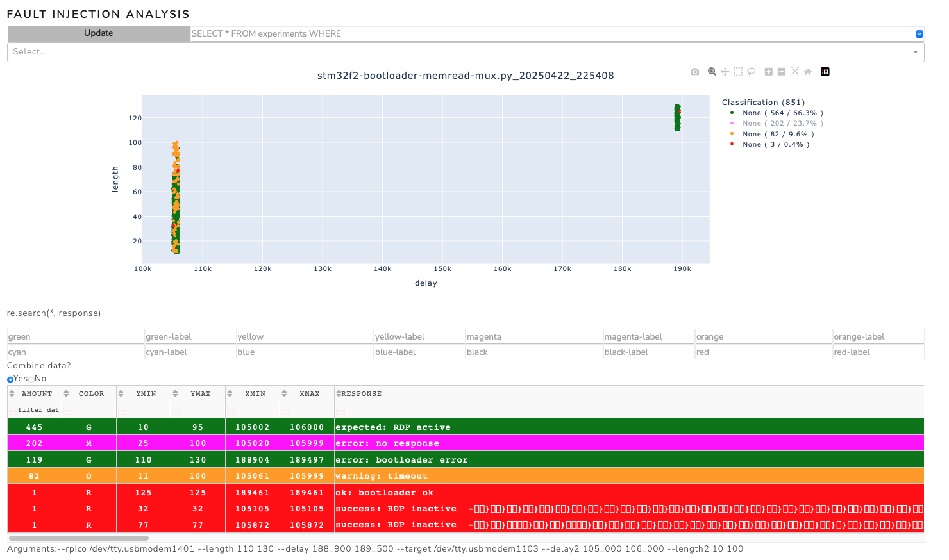Open the 'Select...' dropdown arrow
The width and height of the screenshot is (949, 560).
coord(915,52)
